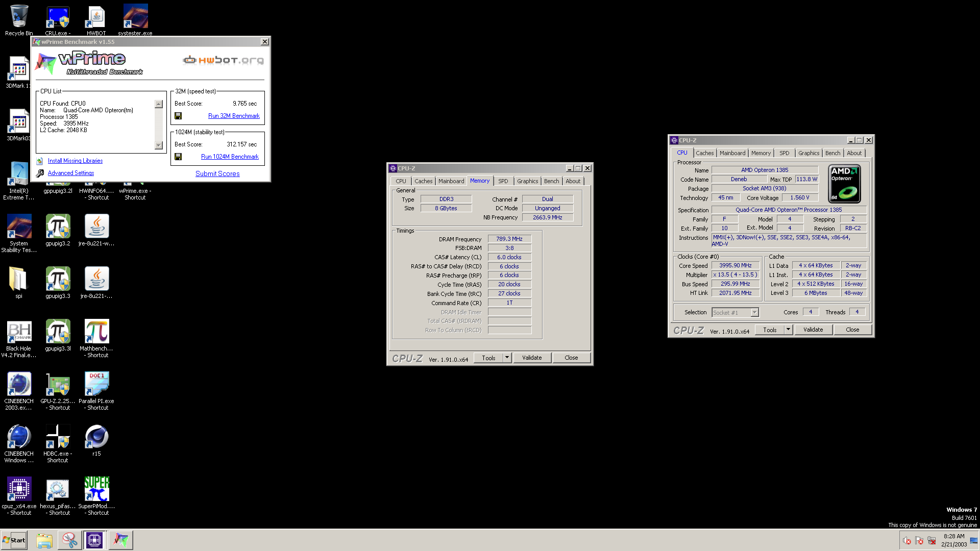Launch the r15 Cinebench icon
Viewport: 980px width, 551px height.
tap(96, 440)
